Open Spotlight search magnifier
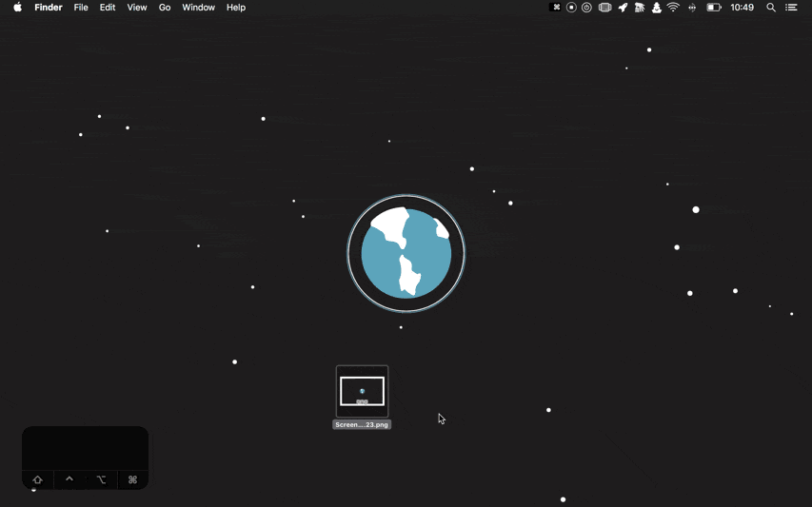The image size is (812, 507). [x=771, y=8]
